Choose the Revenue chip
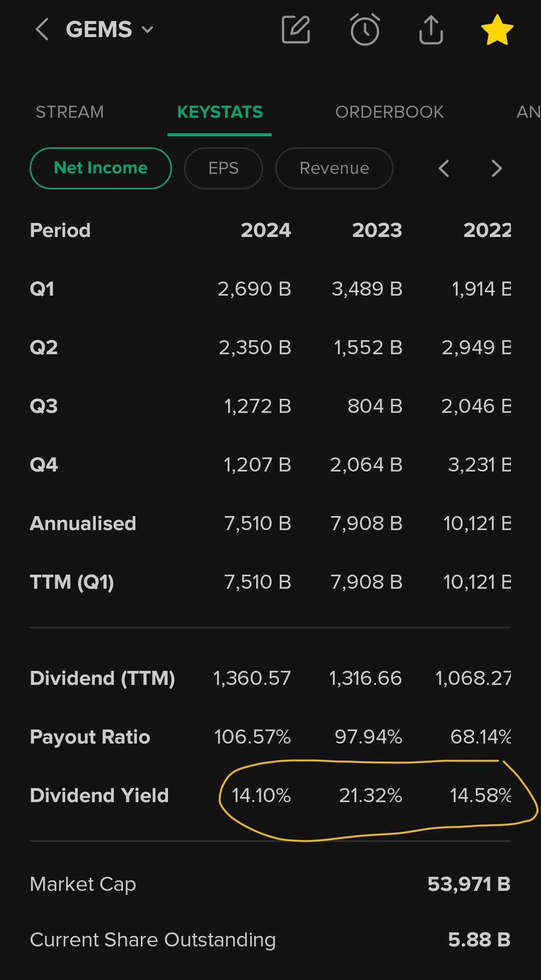541x980 pixels. (x=334, y=168)
